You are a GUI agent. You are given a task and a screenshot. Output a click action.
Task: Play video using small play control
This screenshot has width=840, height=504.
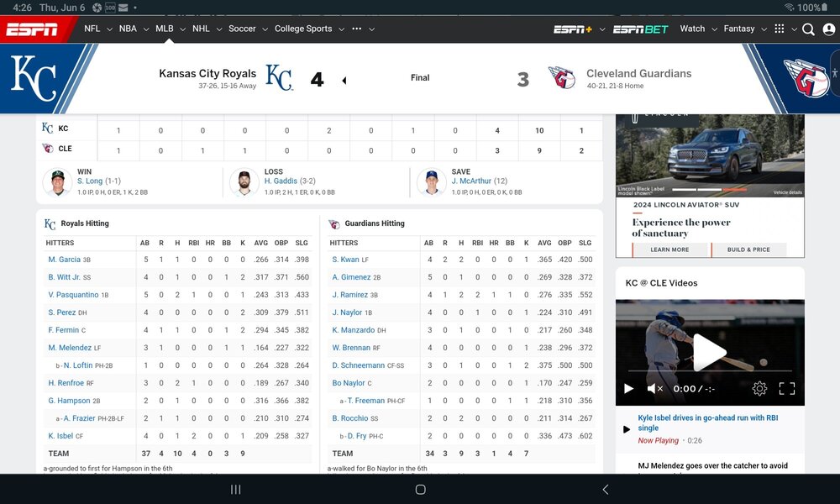tap(629, 388)
